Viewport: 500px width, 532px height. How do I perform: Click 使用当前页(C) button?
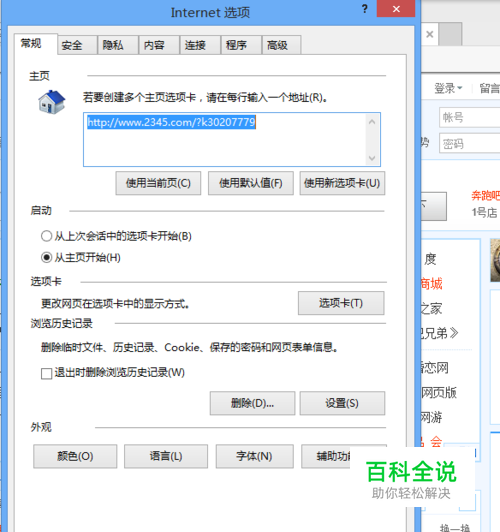(158, 183)
